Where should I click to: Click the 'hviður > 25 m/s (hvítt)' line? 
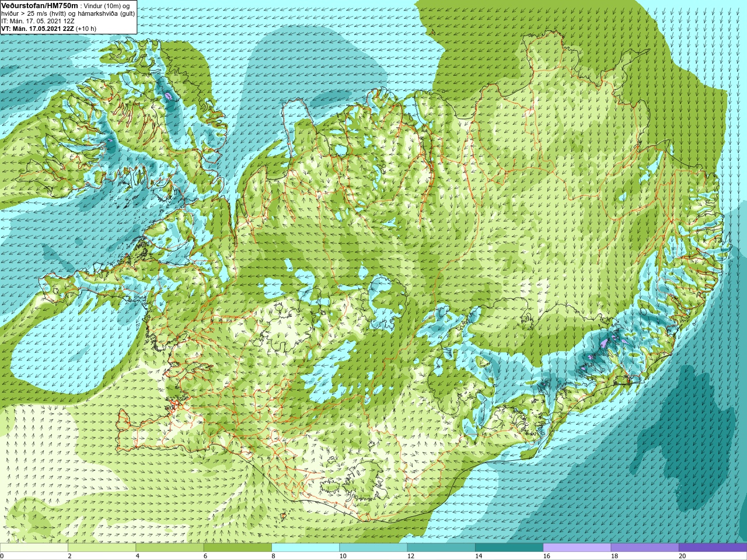(x=39, y=13)
